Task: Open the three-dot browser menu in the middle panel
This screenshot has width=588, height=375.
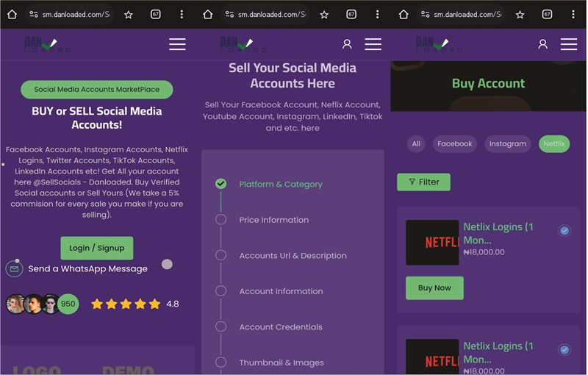Action: 378,14
